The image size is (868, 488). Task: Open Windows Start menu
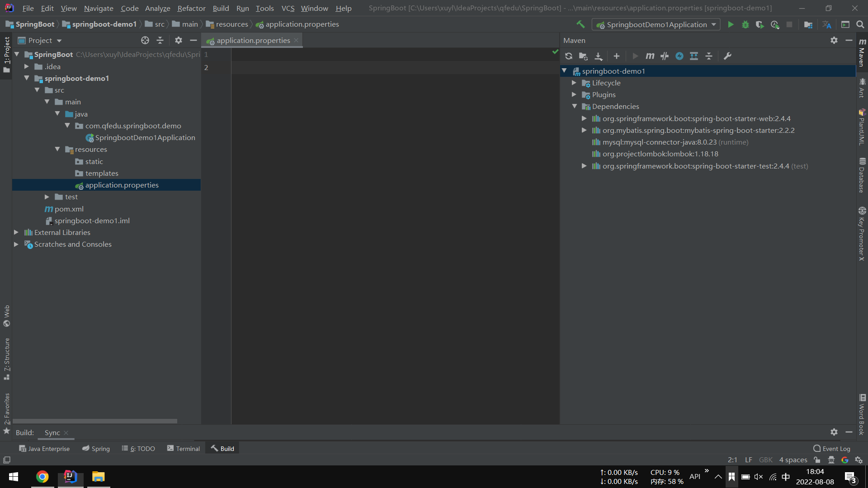14,477
